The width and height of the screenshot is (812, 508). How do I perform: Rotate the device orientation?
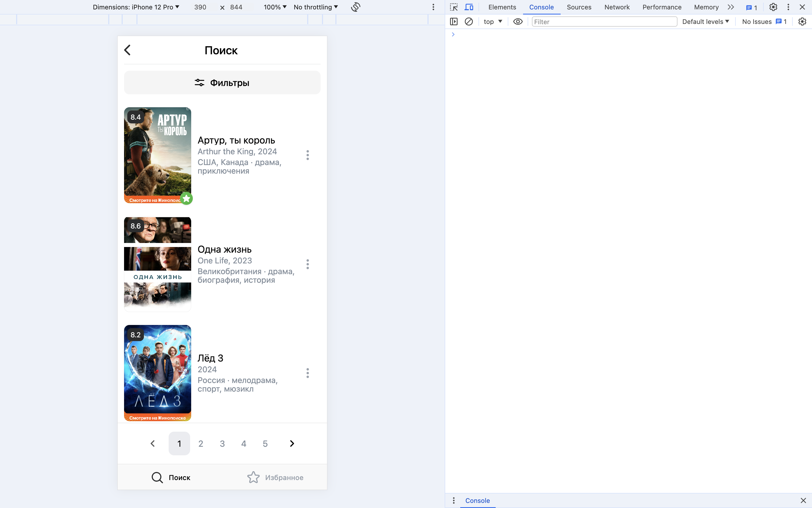356,7
